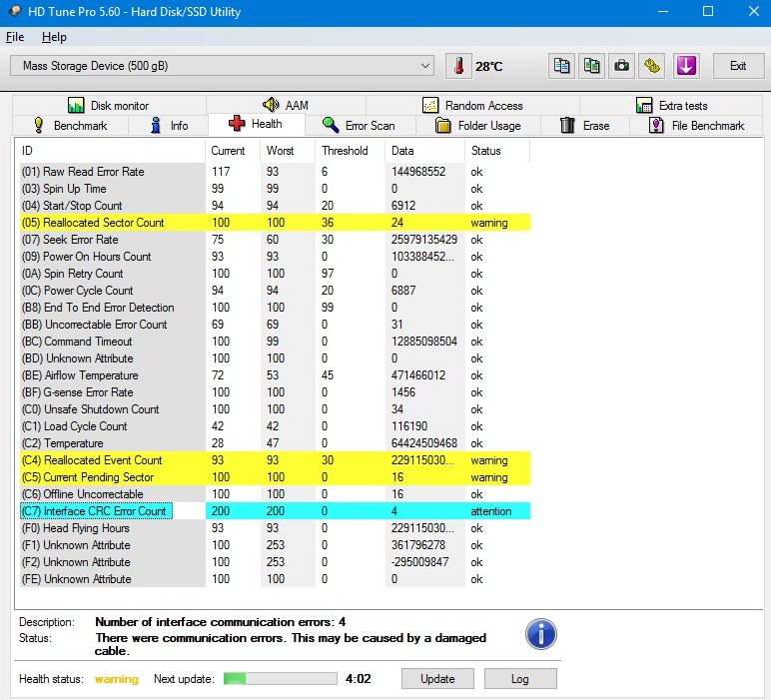Select the (C2) Temperature row

[275, 443]
